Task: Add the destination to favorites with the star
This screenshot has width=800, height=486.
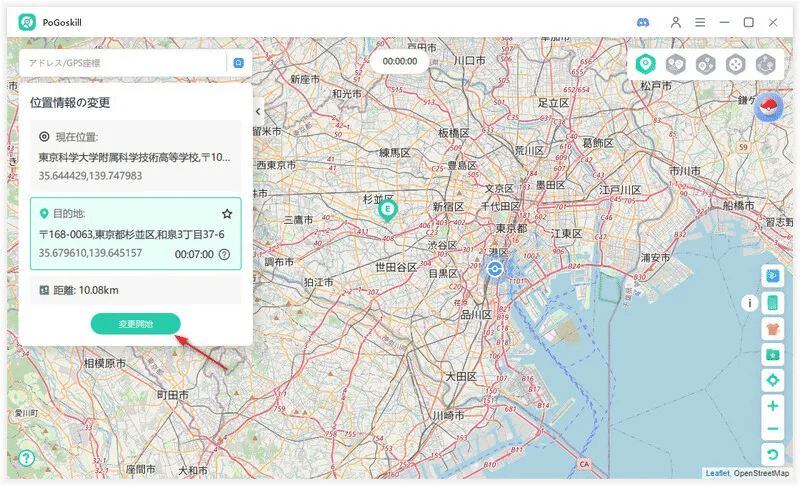Action: tap(227, 214)
